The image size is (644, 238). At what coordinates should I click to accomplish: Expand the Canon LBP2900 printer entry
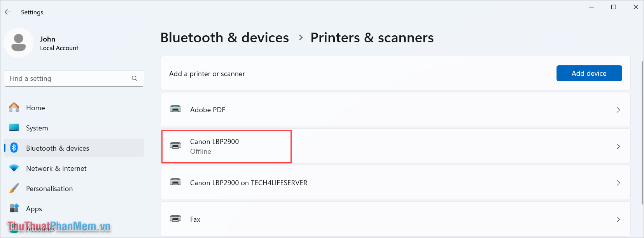pos(618,146)
